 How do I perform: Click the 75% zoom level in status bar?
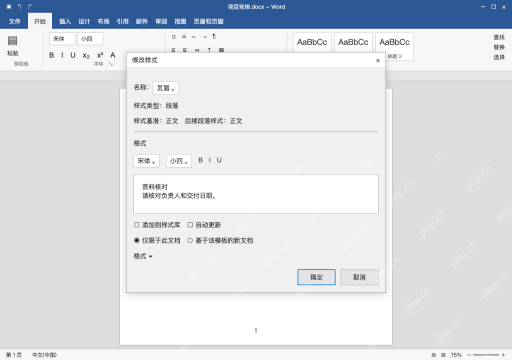(456, 355)
